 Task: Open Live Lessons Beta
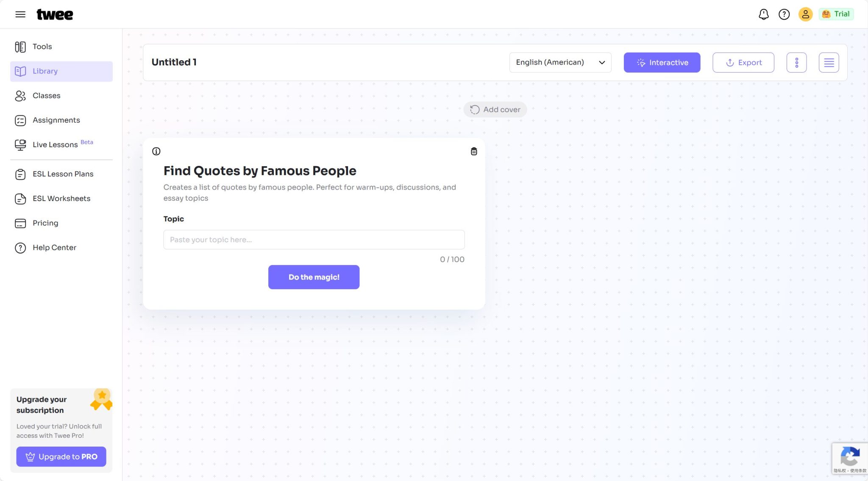pyautogui.click(x=55, y=145)
